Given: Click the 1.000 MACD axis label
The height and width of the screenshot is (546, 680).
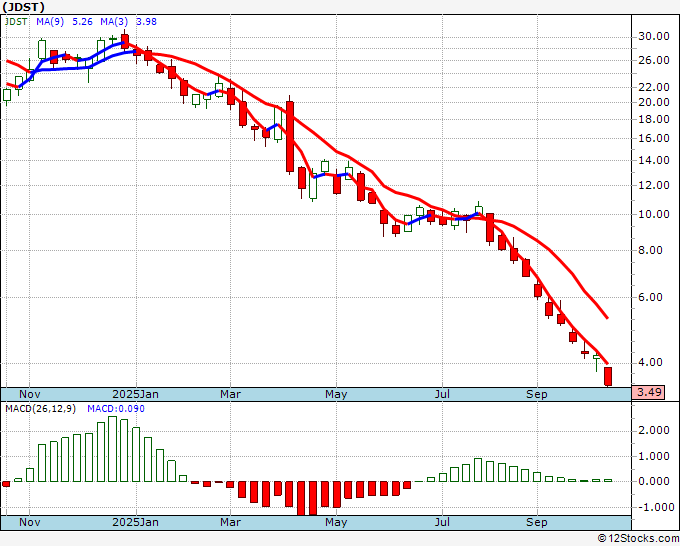Looking at the screenshot, I should pyautogui.click(x=654, y=456).
